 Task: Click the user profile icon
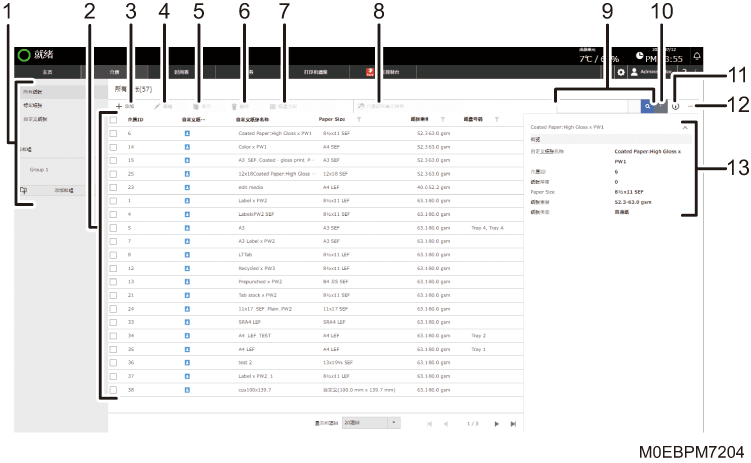click(x=634, y=72)
